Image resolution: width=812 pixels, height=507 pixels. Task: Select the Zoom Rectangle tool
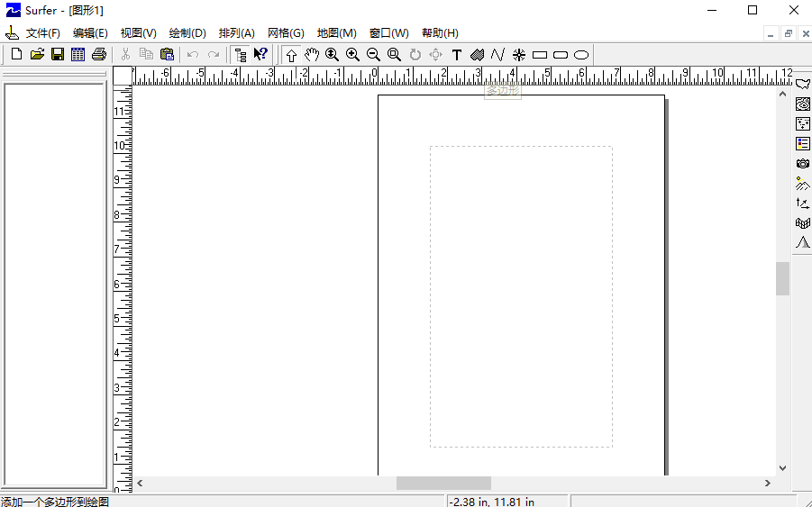pos(394,55)
